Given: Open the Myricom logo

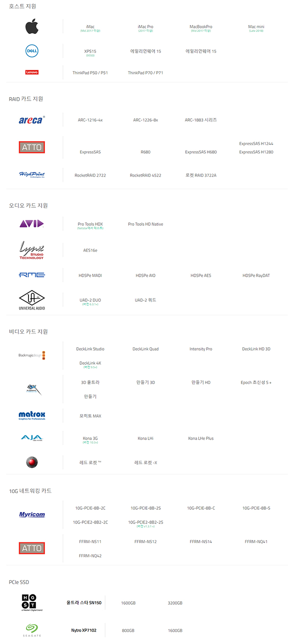Looking at the screenshot, I should click(x=32, y=515).
